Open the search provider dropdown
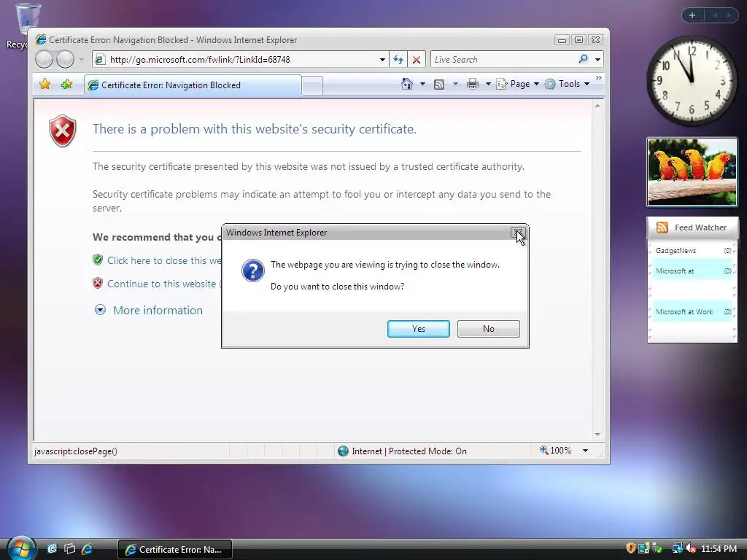 click(597, 60)
